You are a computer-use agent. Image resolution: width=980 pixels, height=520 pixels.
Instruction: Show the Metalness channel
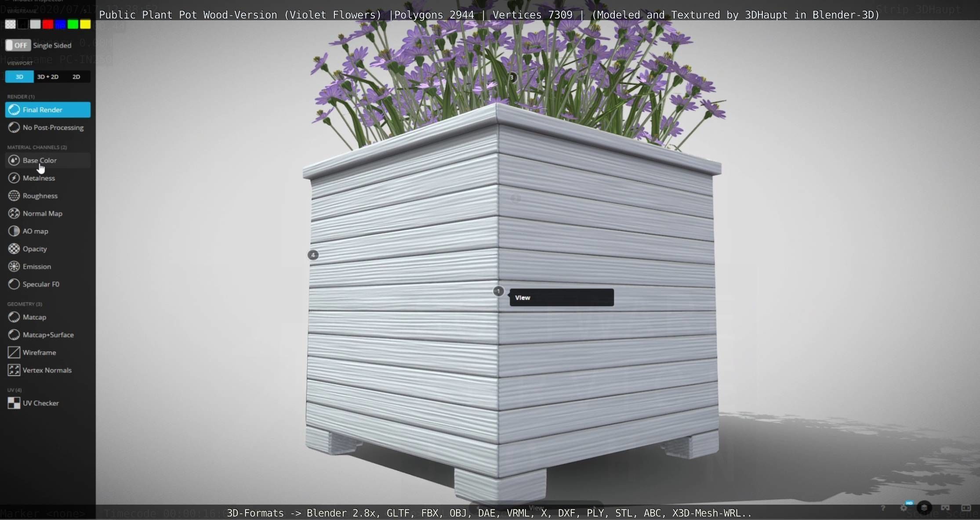pos(48,178)
